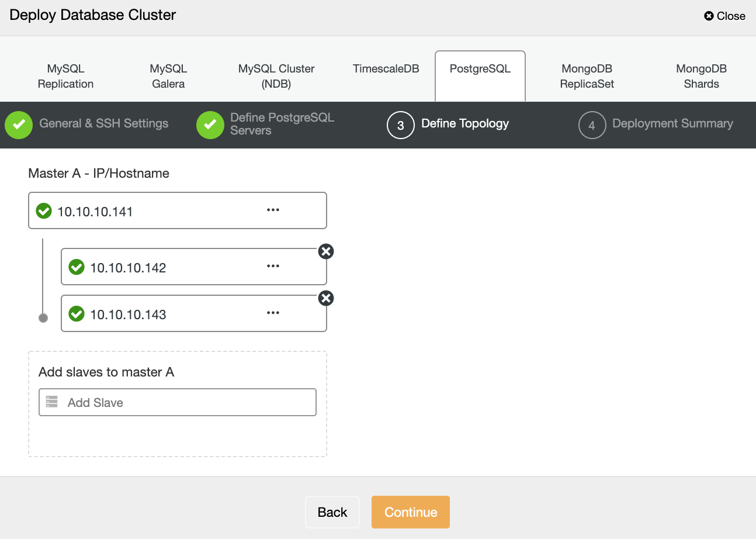
Task: Go to Define PostgreSQL Servers step
Action: pyautogui.click(x=282, y=124)
